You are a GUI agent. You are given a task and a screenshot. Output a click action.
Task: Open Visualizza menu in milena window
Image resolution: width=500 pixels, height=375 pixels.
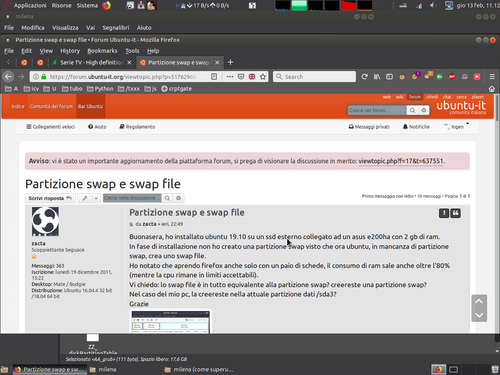pos(65,28)
